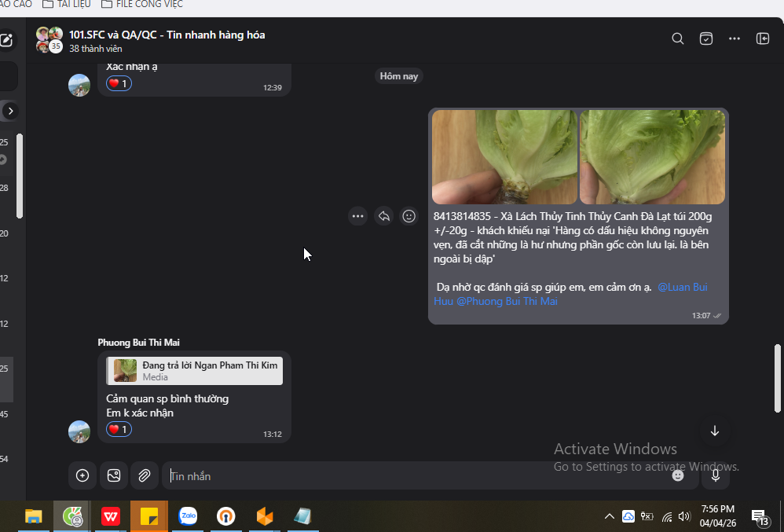Image resolution: width=784 pixels, height=532 pixels.
Task: Open the left lettuce photo
Action: point(504,157)
